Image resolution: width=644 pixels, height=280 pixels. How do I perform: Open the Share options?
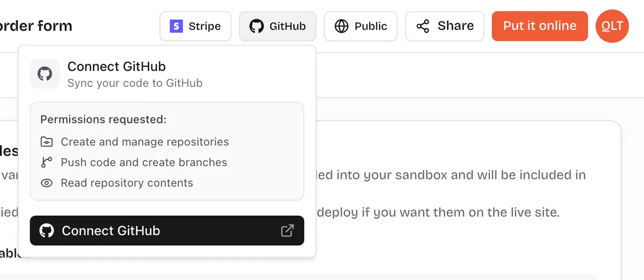pos(445,26)
